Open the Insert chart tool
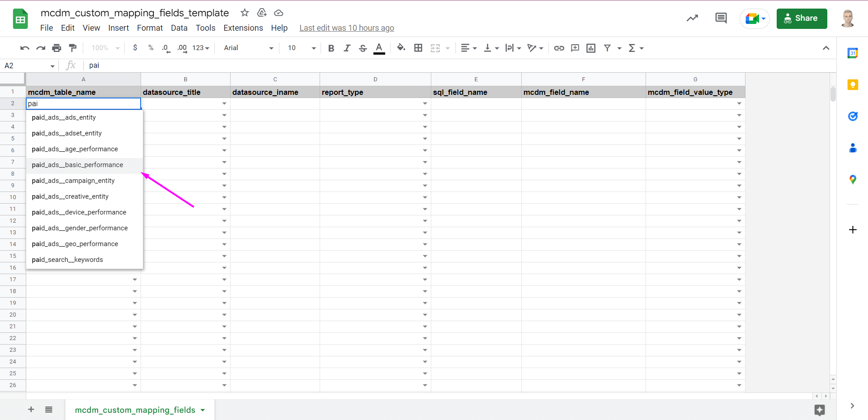 pos(591,48)
